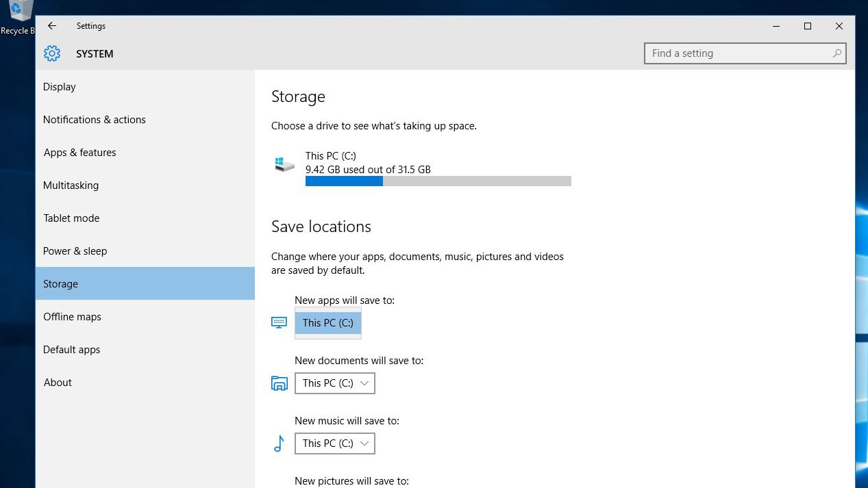868x488 pixels.
Task: Open Display settings
Action: [145, 87]
